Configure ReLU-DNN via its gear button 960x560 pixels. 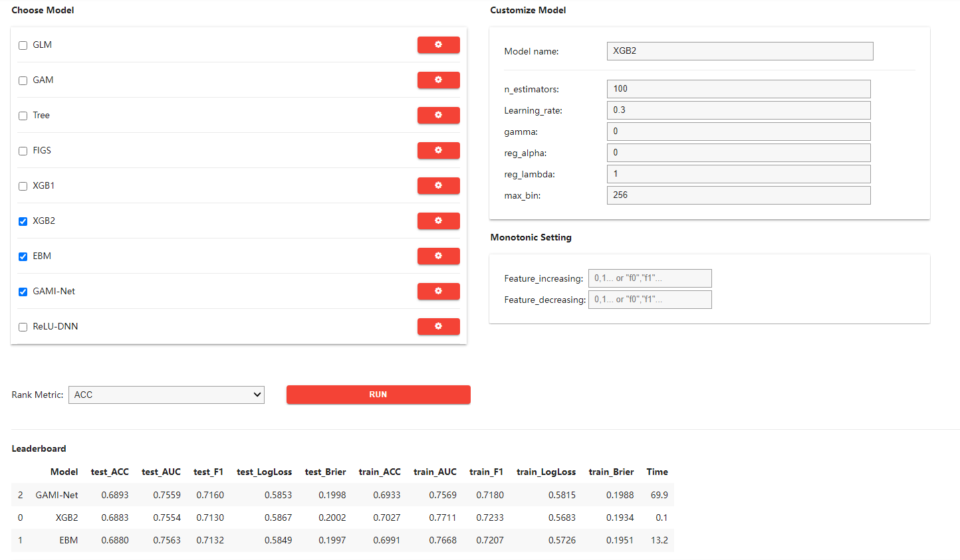tap(438, 326)
